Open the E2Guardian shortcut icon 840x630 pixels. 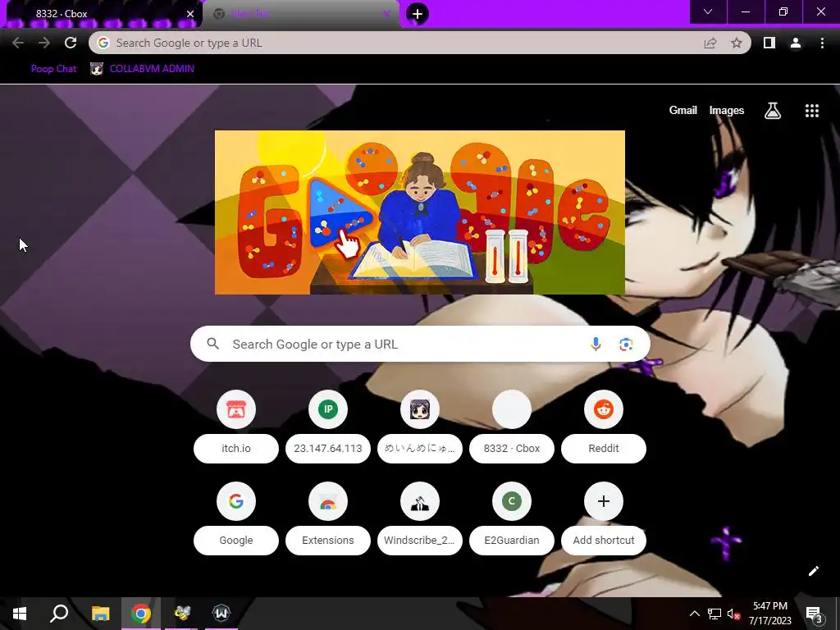pyautogui.click(x=512, y=501)
